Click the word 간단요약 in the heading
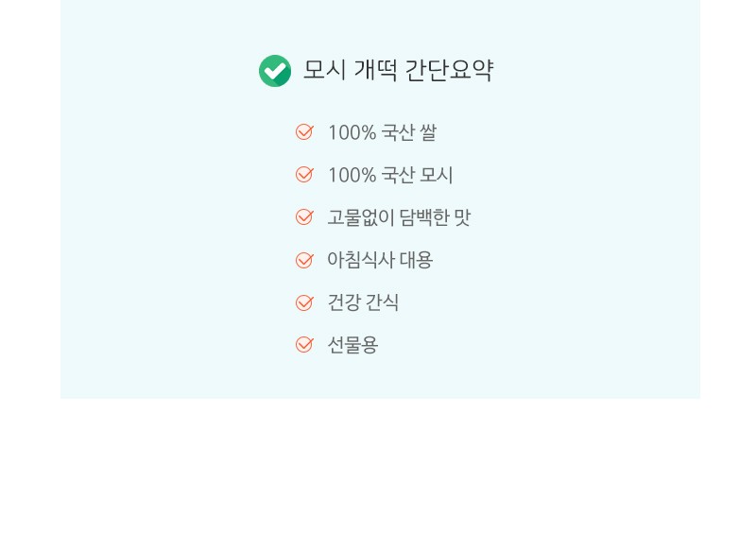 coord(449,71)
